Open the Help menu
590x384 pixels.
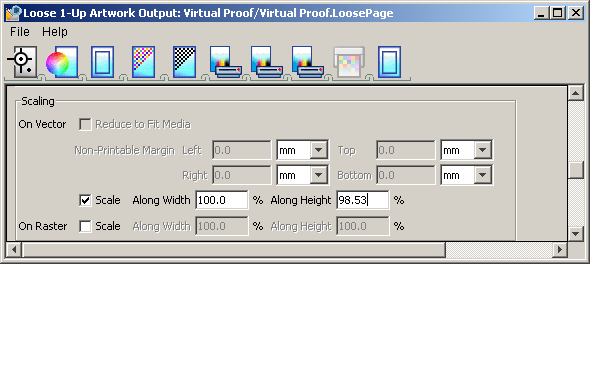coord(55,32)
